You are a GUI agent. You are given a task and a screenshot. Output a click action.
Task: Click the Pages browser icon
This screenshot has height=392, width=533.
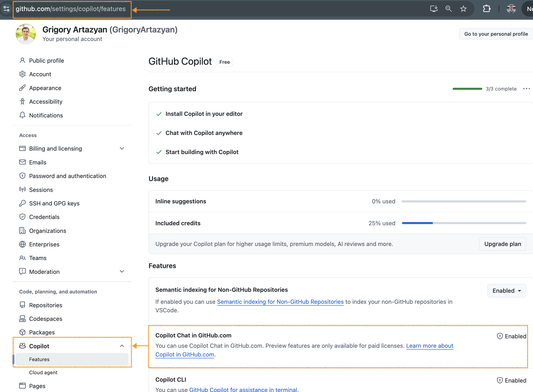tap(22, 386)
